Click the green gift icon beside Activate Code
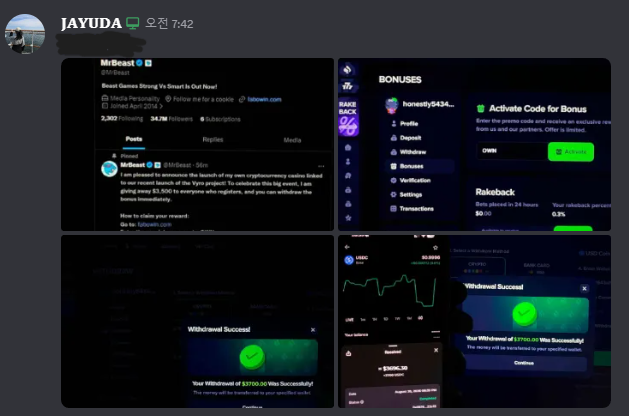The width and height of the screenshot is (629, 416). click(x=481, y=108)
